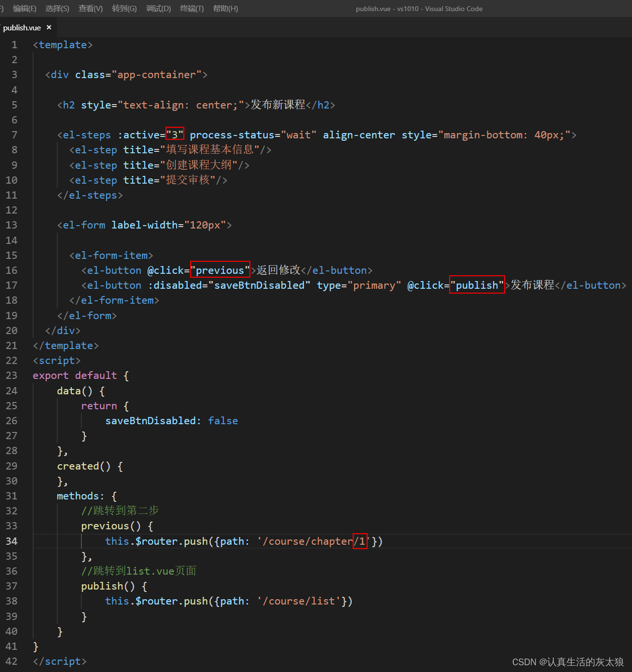
Task: Click the align-center attribute
Action: pos(359,135)
